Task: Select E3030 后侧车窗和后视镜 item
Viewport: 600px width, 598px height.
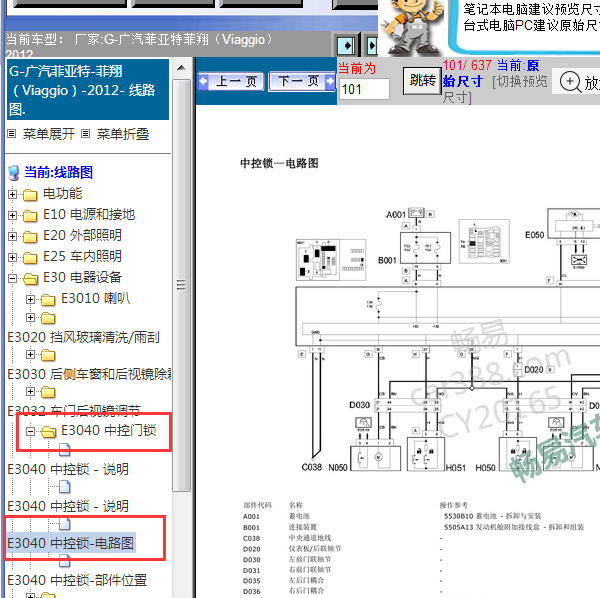Action: click(89, 374)
